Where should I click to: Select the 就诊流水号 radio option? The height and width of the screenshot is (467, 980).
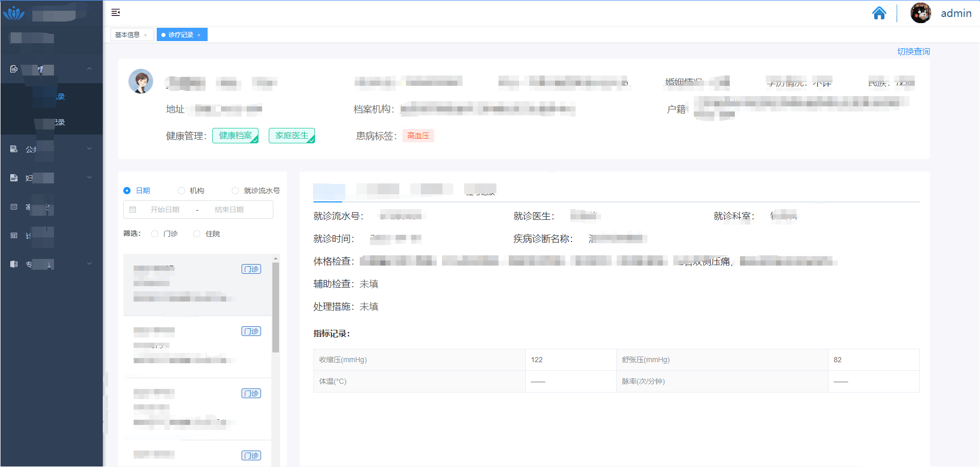(235, 191)
